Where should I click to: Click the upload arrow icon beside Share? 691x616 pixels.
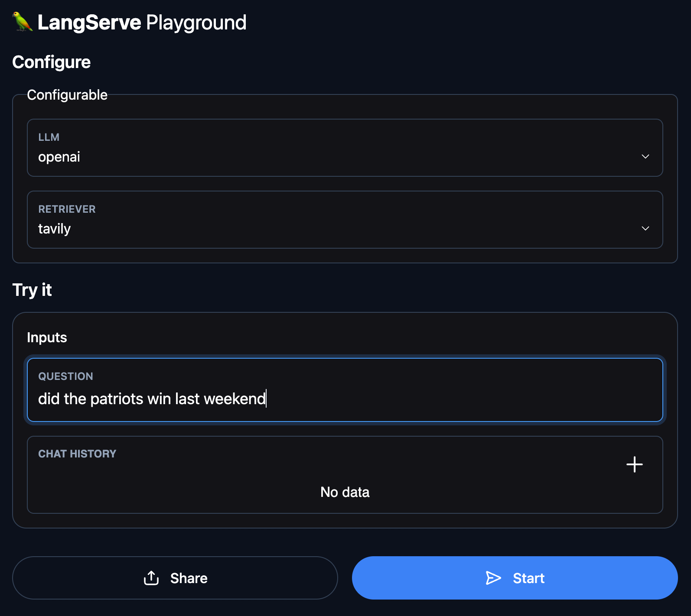(151, 578)
